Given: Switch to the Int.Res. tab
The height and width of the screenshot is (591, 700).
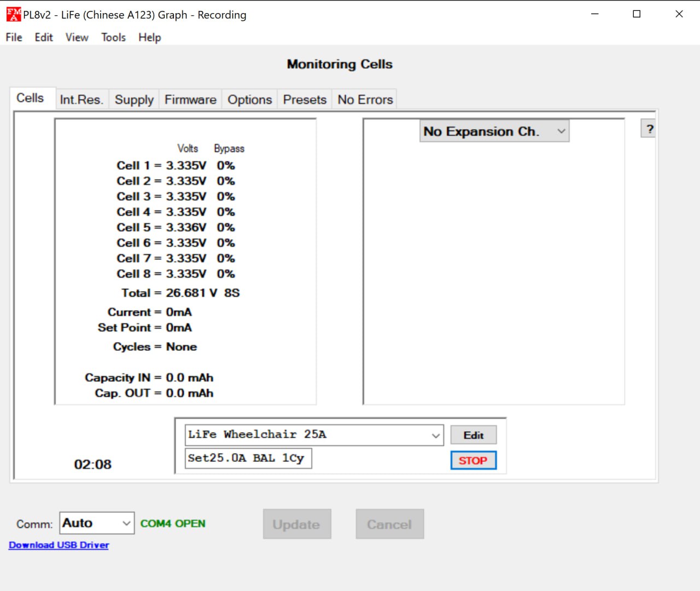Looking at the screenshot, I should (81, 100).
